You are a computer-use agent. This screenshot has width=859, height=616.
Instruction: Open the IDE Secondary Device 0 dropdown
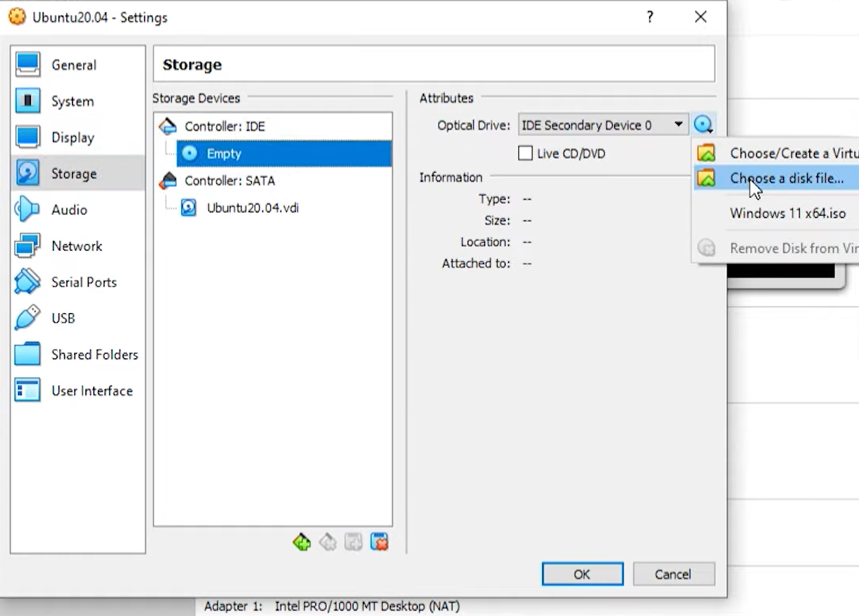click(603, 125)
